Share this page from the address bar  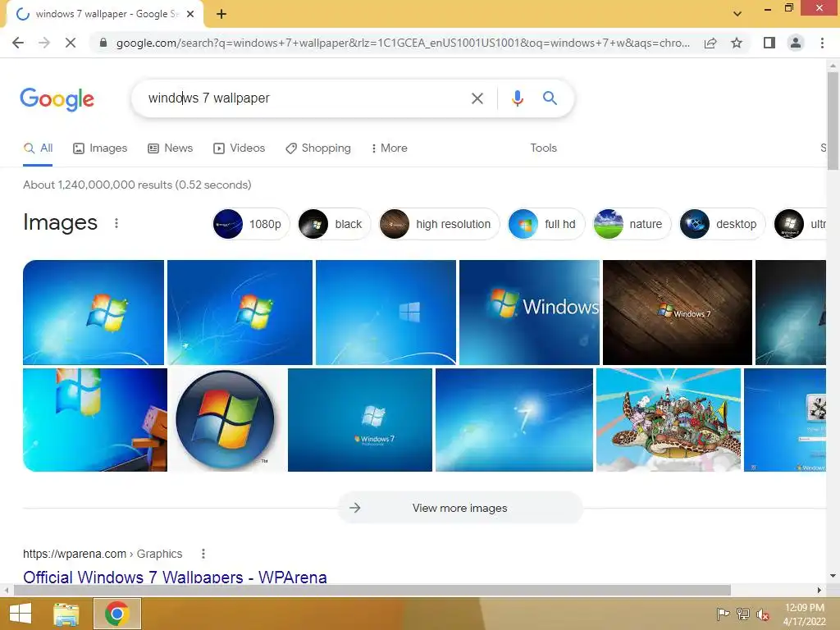(x=710, y=43)
